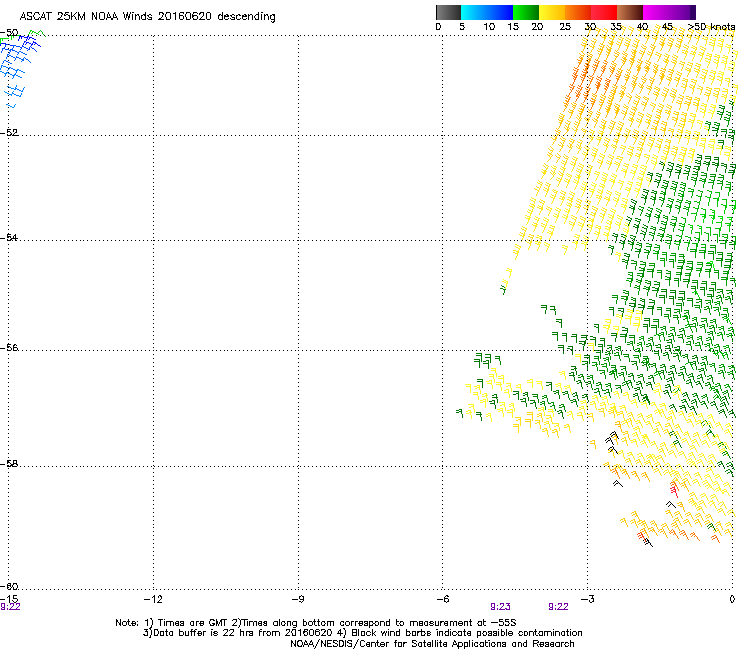Click the yellow 20-25 knots legend segment
Image resolution: width=740 pixels, height=650 pixels.
tap(552, 12)
